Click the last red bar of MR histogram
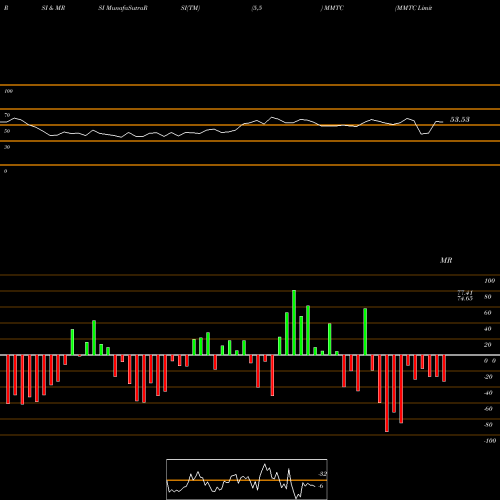This screenshot has height=500, width=500. click(x=444, y=368)
